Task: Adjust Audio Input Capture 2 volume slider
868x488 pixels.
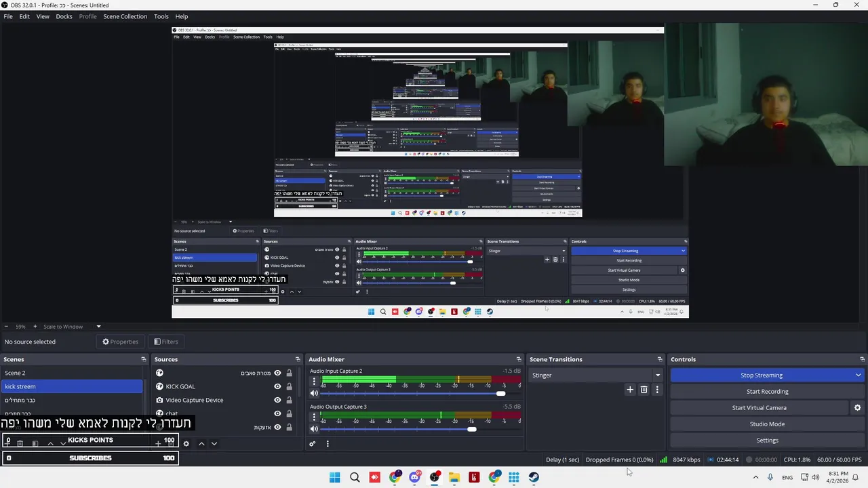Action: tap(500, 393)
